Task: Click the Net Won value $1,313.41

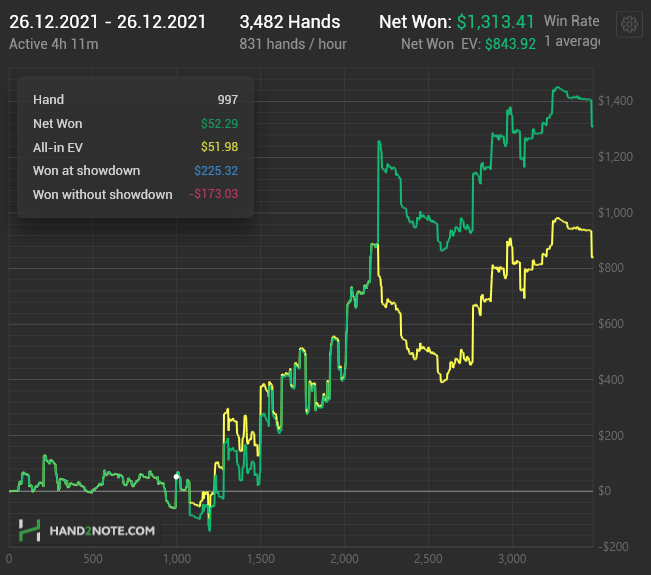Action: coord(495,22)
